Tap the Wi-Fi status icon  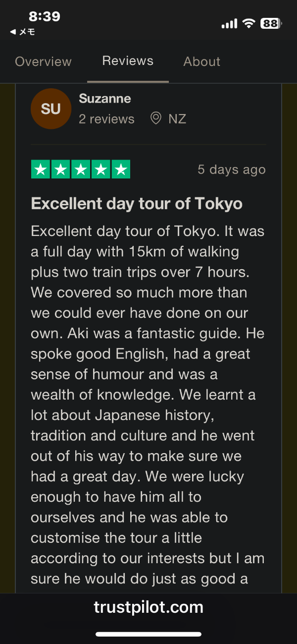tap(248, 23)
